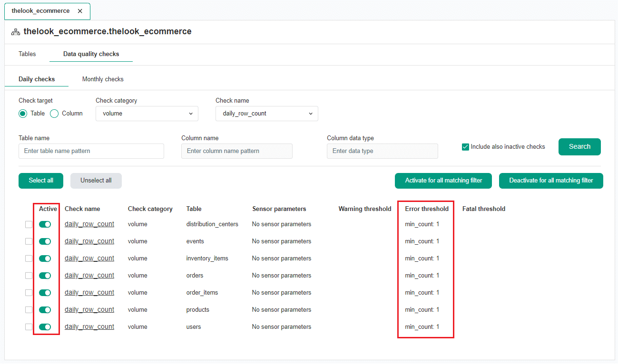Focus the Column data type field
618x364 pixels.
tap(383, 151)
